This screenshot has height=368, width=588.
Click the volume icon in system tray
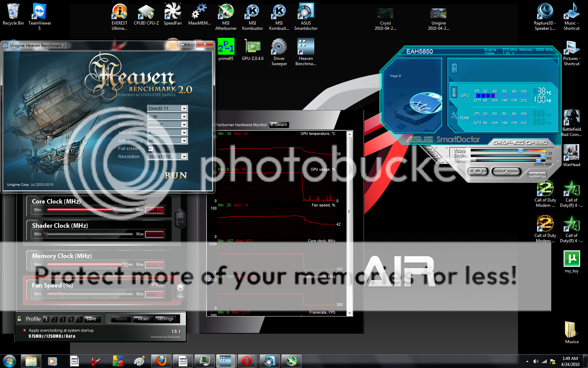(535, 361)
